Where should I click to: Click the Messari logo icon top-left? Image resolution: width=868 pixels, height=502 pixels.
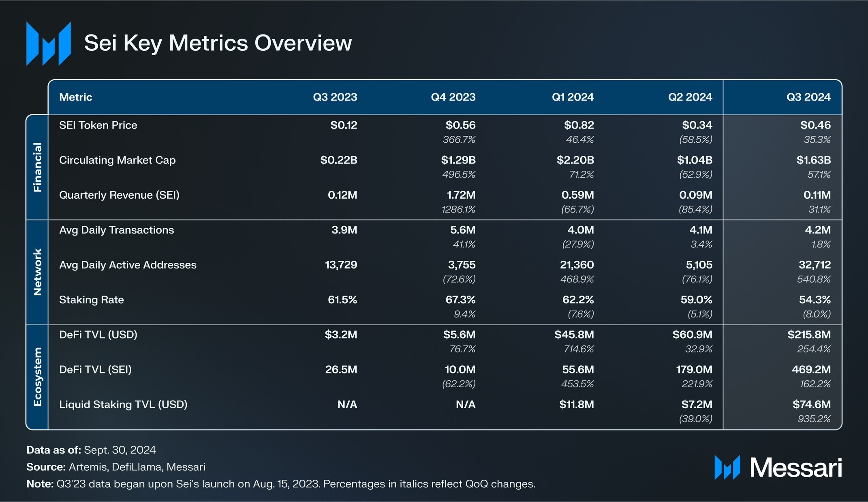click(49, 43)
